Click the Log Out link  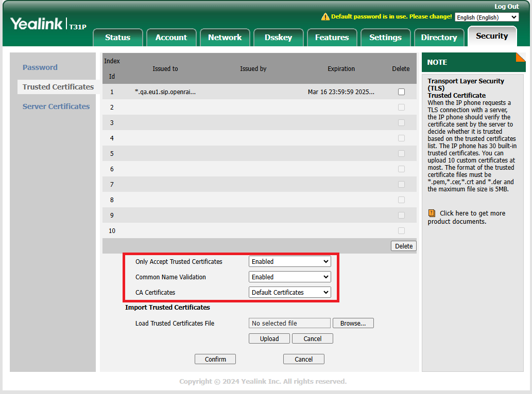point(506,7)
